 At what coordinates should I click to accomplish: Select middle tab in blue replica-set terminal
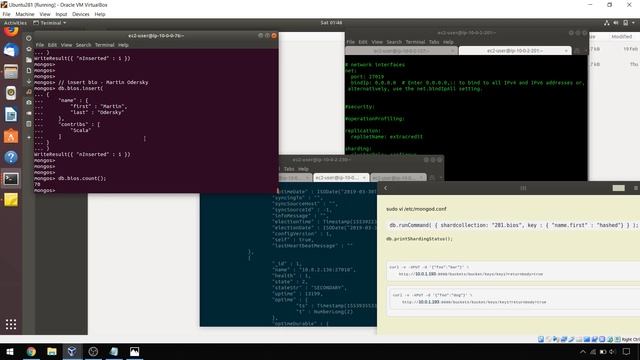pos(341,178)
